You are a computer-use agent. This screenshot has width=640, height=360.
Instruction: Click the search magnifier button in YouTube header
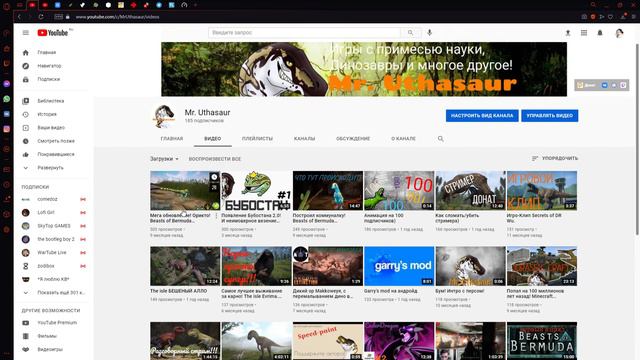point(411,33)
